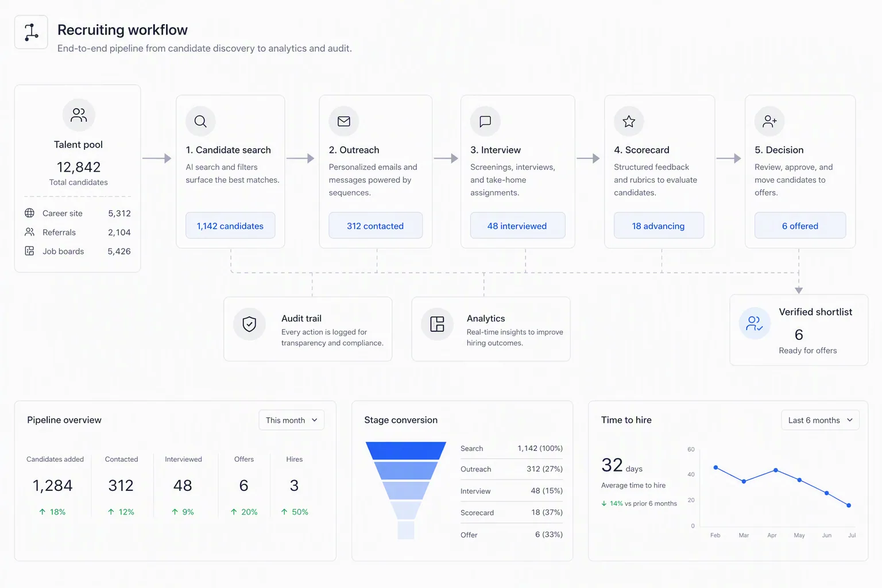Click the Verified shortlist users icon
Screen dimensions: 882x588
coord(755,324)
